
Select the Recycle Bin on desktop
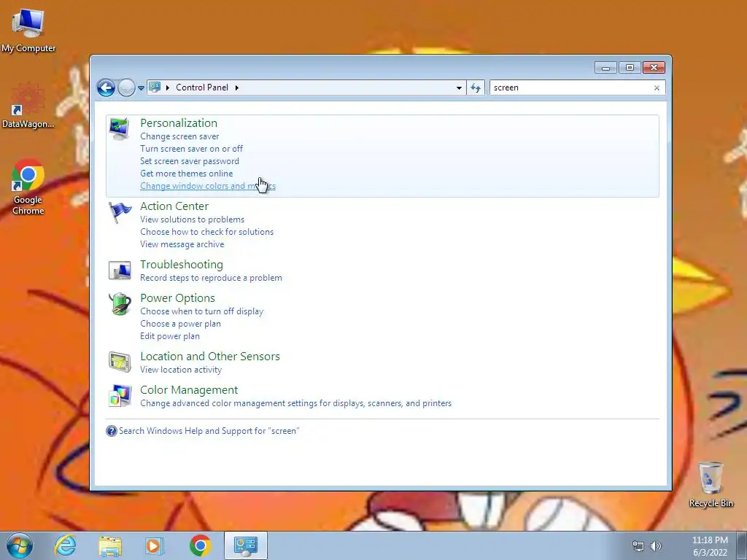[x=711, y=484]
